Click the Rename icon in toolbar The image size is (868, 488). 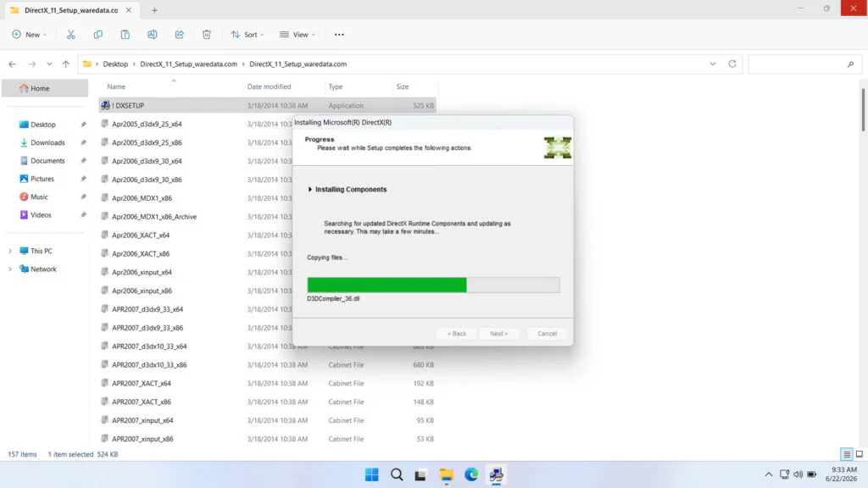(x=153, y=34)
